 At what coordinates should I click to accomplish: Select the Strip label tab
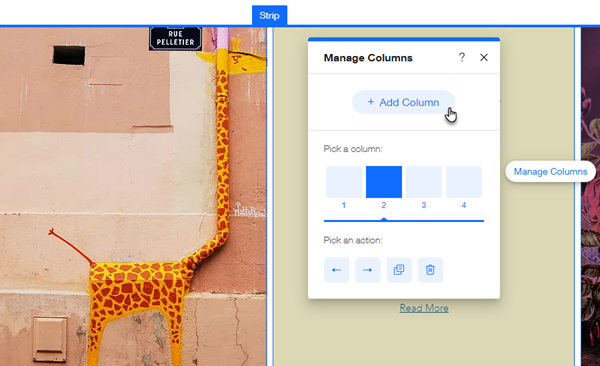[269, 16]
